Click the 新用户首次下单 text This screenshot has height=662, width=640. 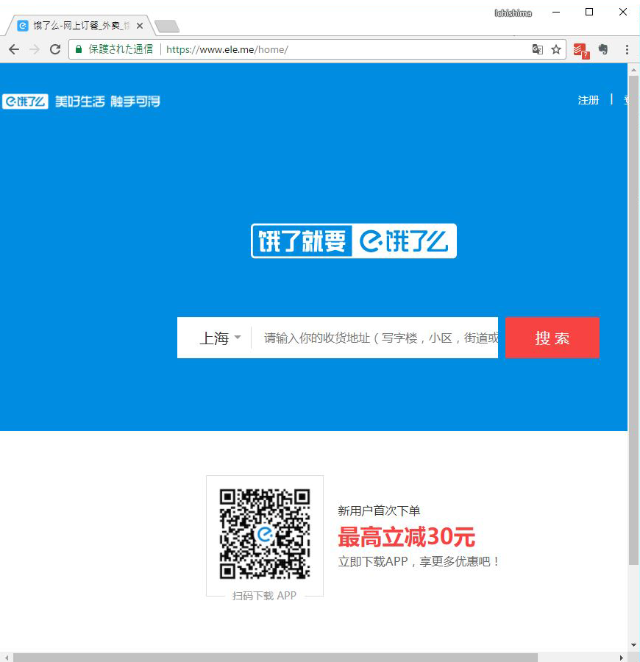click(x=379, y=511)
